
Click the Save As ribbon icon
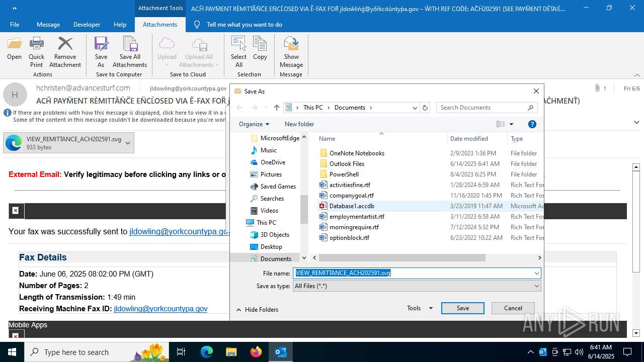(x=101, y=52)
